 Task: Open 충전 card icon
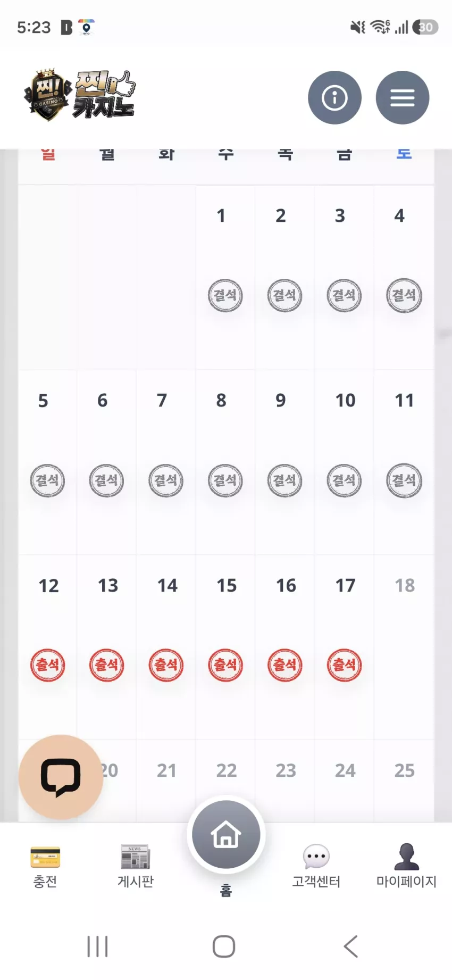[x=45, y=857]
